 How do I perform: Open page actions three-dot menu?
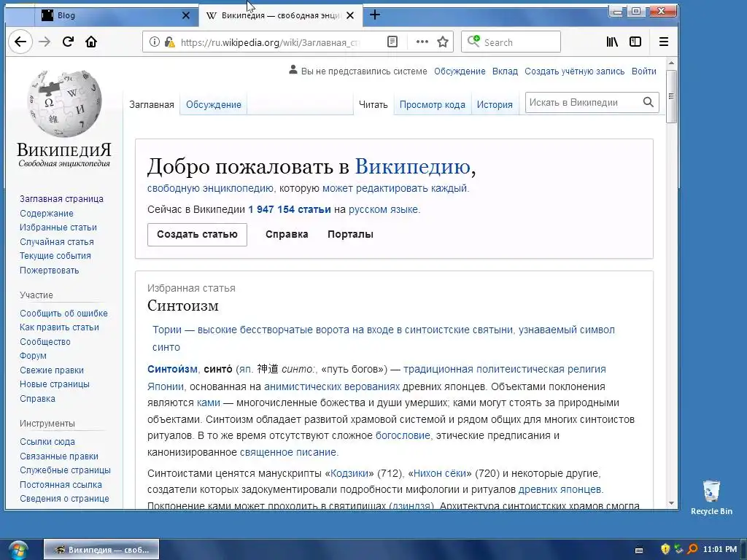pos(422,42)
